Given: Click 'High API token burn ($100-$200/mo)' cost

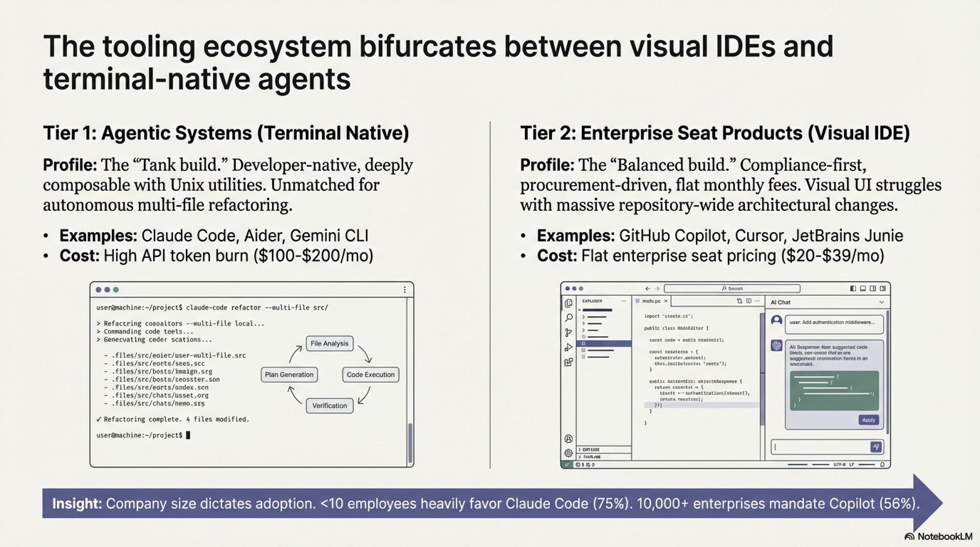Looking at the screenshot, I should (x=238, y=256).
